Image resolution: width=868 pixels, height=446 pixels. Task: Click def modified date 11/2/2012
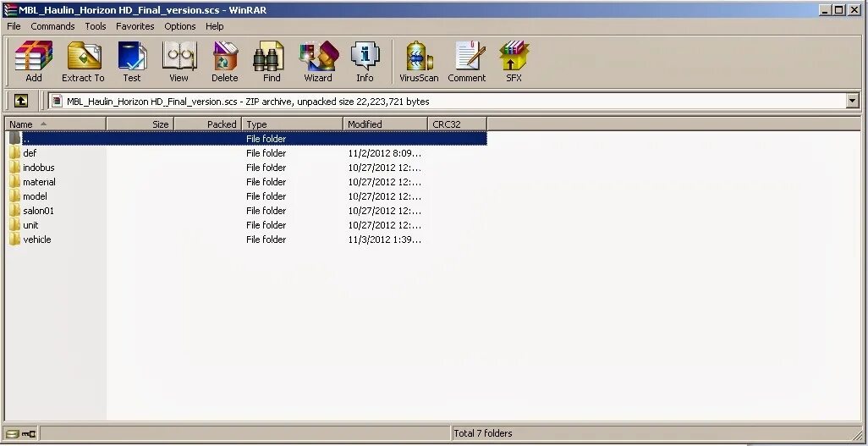click(385, 153)
